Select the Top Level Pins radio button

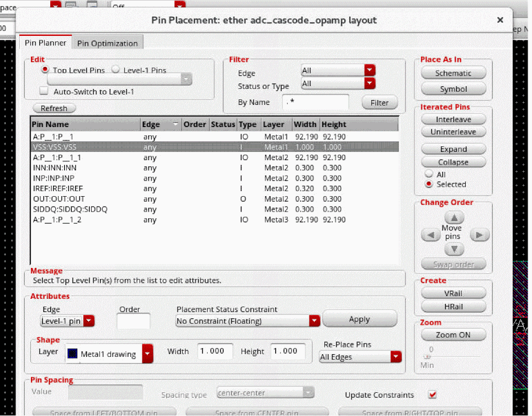click(x=45, y=70)
